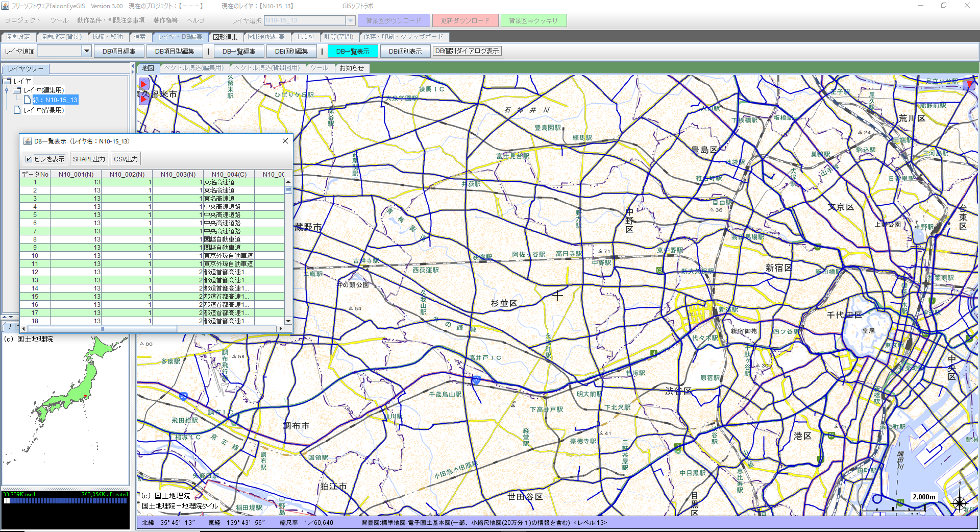This screenshot has width=980, height=532.
Task: Open the ヘルプ menu
Action: pyautogui.click(x=195, y=20)
